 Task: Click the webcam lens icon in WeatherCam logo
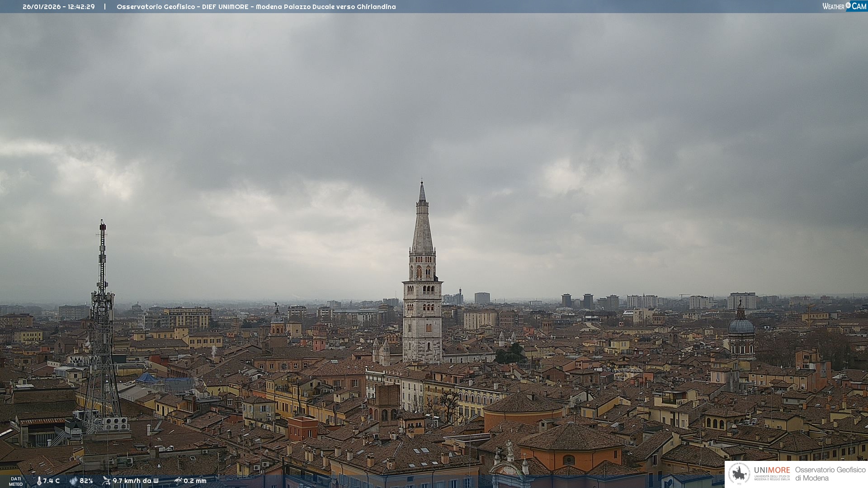(848, 5)
